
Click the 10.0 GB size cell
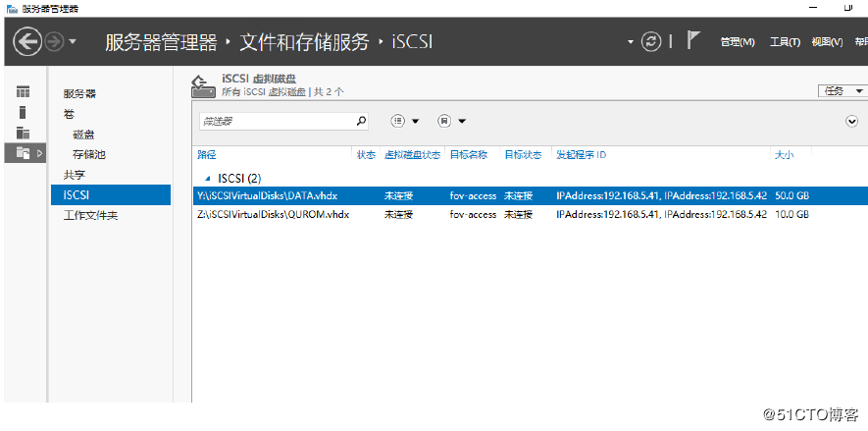[x=792, y=214]
